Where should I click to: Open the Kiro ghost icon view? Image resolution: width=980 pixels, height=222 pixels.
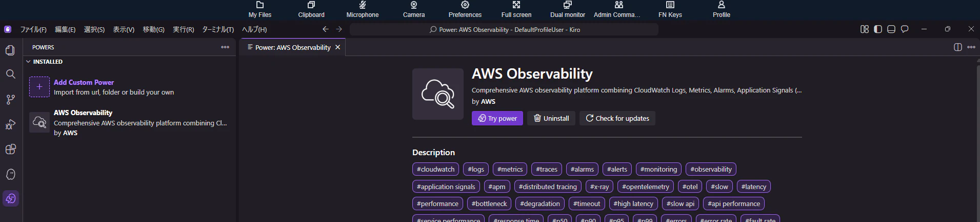click(10, 174)
